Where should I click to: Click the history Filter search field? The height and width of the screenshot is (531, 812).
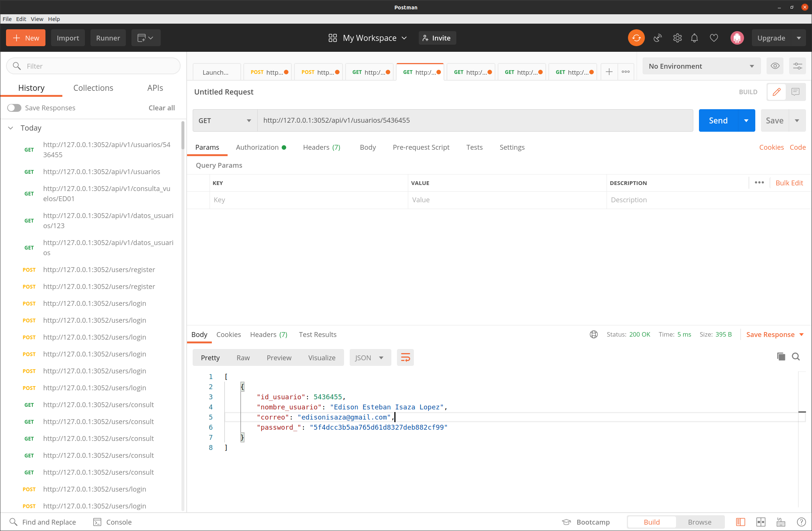coord(94,66)
